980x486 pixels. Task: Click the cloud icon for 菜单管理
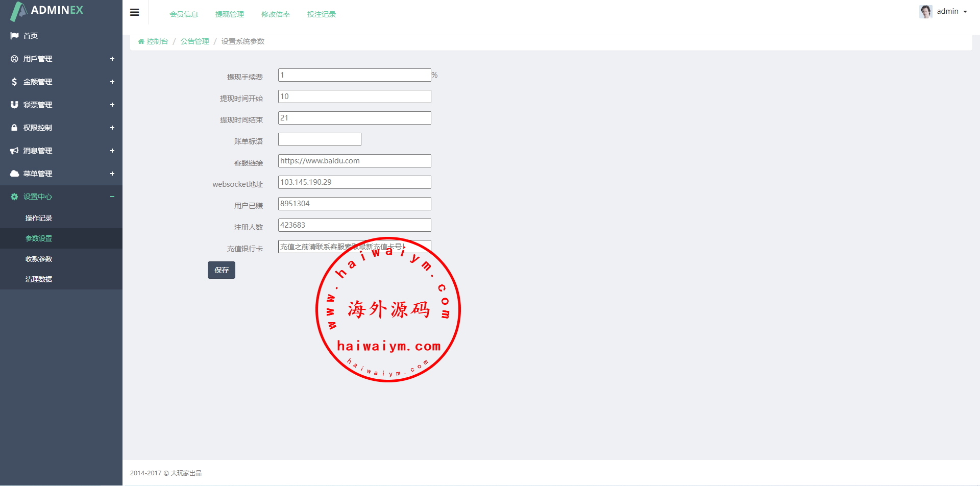14,174
